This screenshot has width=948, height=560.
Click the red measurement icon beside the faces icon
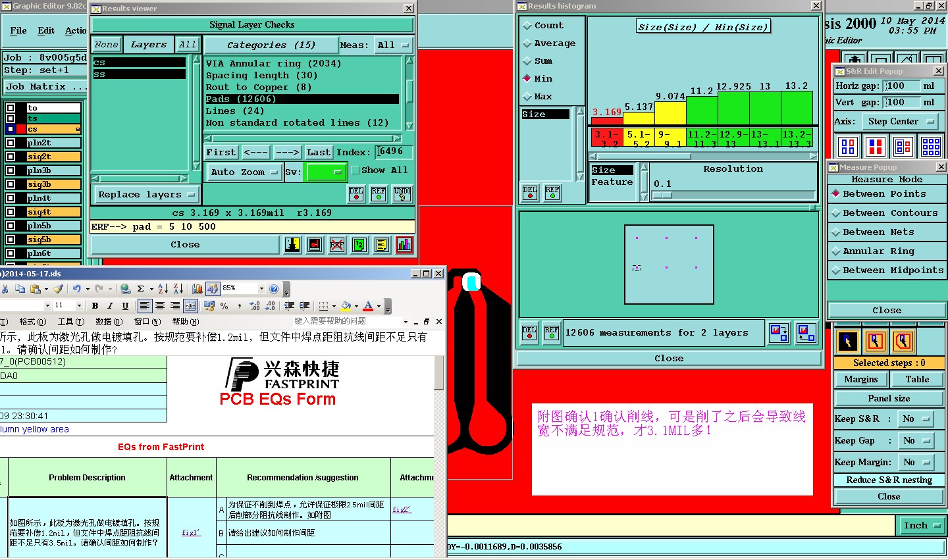[x=315, y=245]
